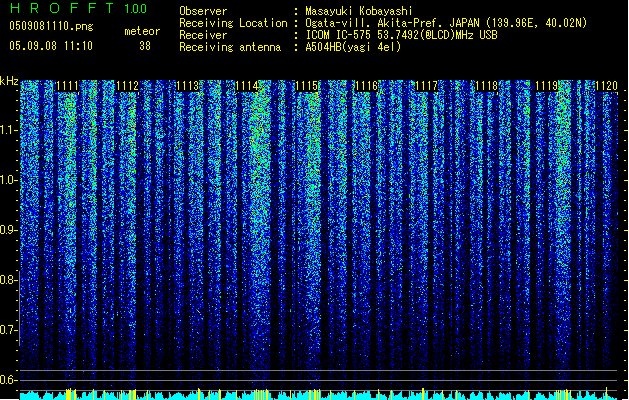Click the Observer label
Screen dimensions: 629x400
tap(203, 11)
